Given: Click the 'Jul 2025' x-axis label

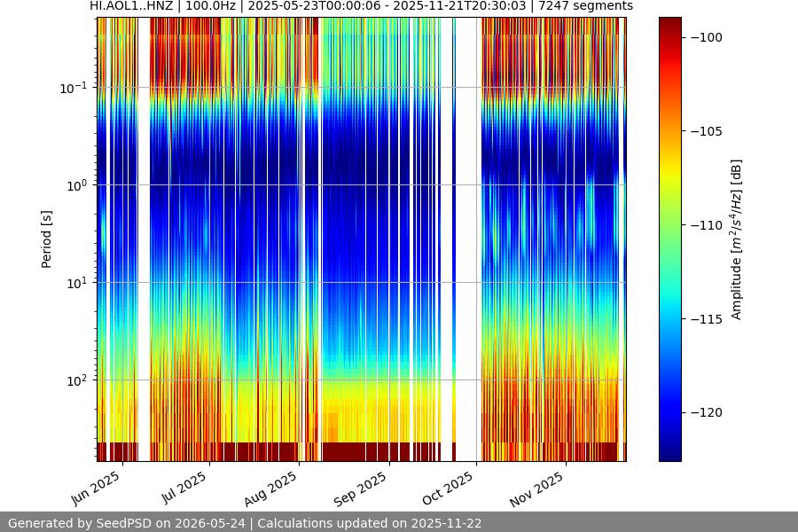Looking at the screenshot, I should (184, 487).
